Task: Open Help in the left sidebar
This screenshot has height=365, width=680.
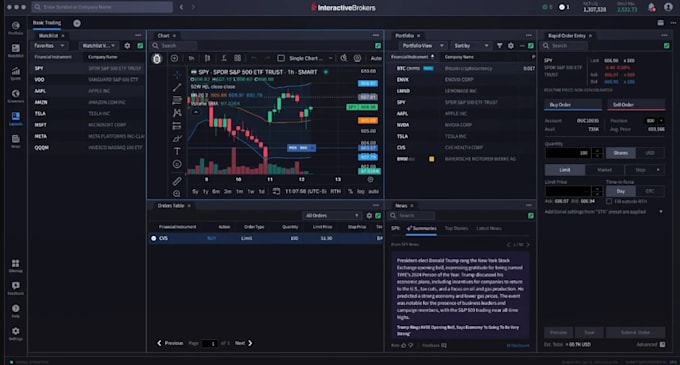Action: 16,311
